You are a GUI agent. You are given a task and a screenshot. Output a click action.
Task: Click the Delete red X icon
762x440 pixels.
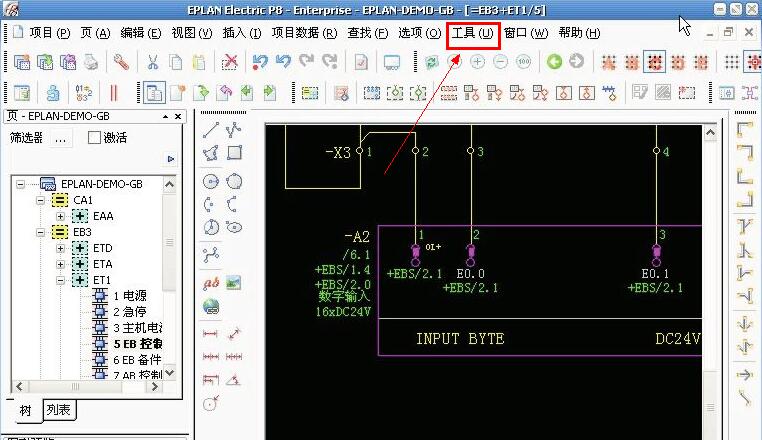229,62
